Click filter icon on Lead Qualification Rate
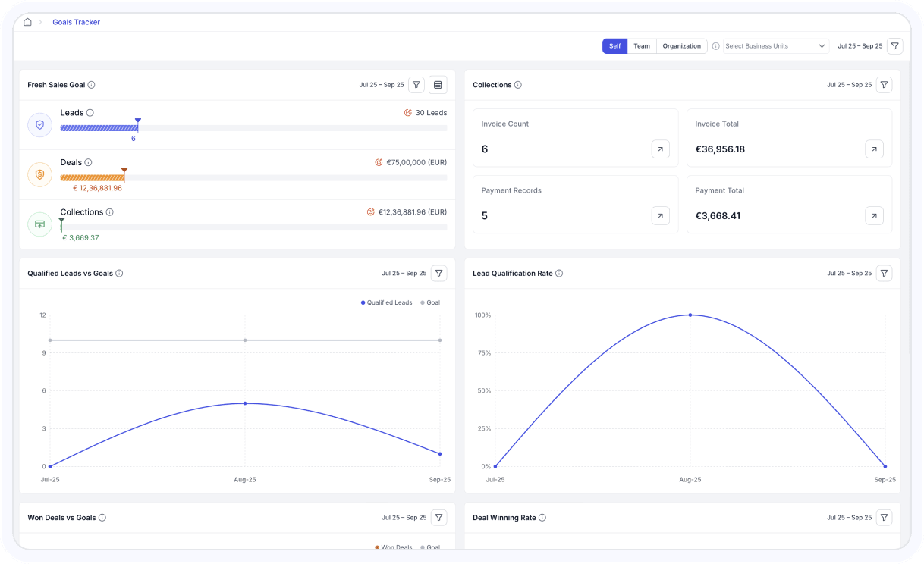The image size is (924, 564). (x=884, y=273)
